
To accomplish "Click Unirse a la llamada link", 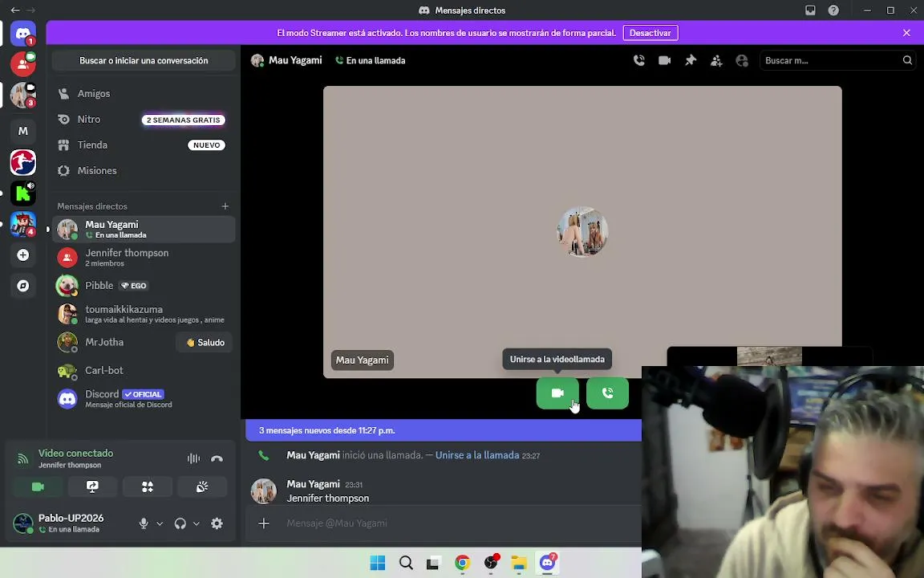I will pyautogui.click(x=477, y=455).
